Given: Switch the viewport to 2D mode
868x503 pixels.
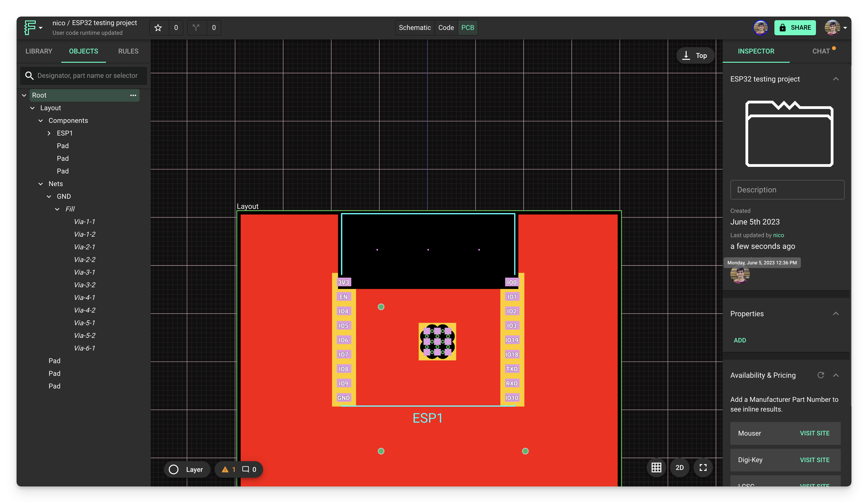Looking at the screenshot, I should click(x=680, y=467).
